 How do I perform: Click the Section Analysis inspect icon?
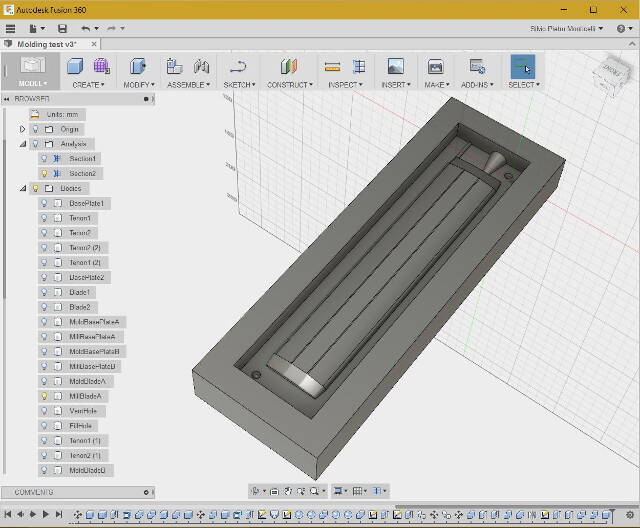[x=359, y=66]
